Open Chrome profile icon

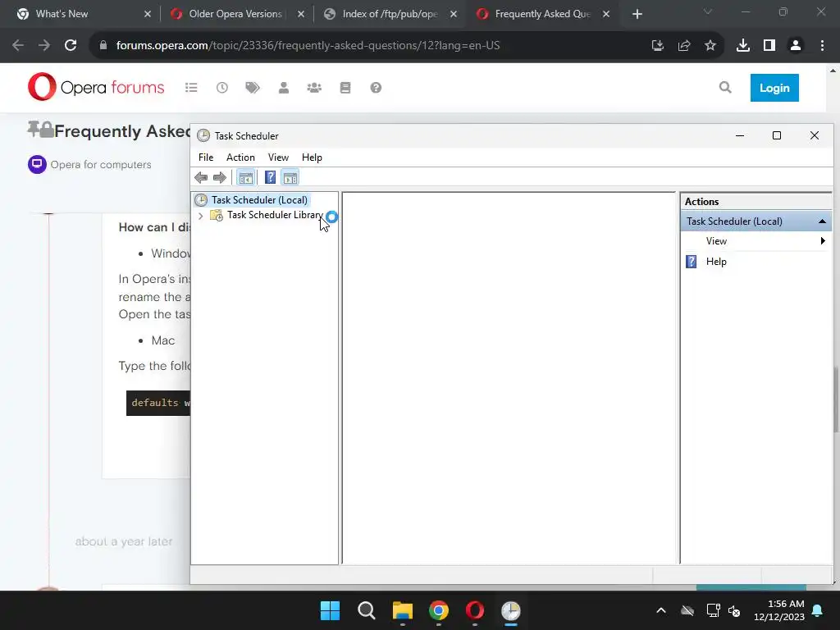pos(796,46)
